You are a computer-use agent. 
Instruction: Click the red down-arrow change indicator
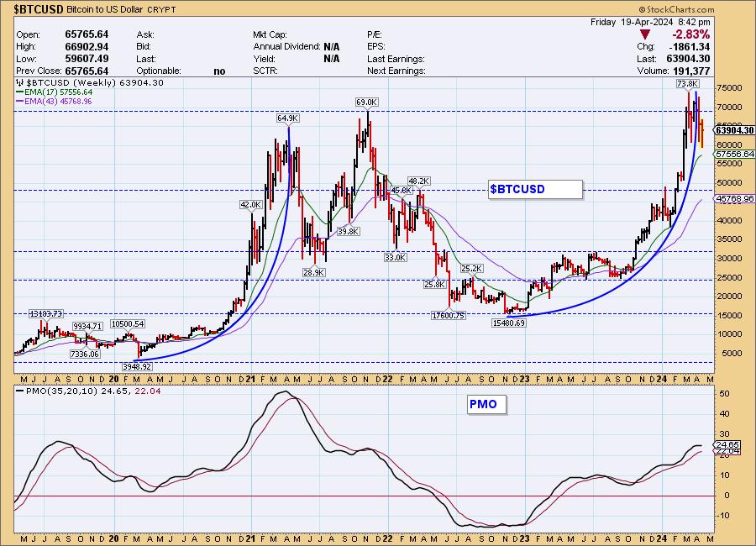[645, 34]
